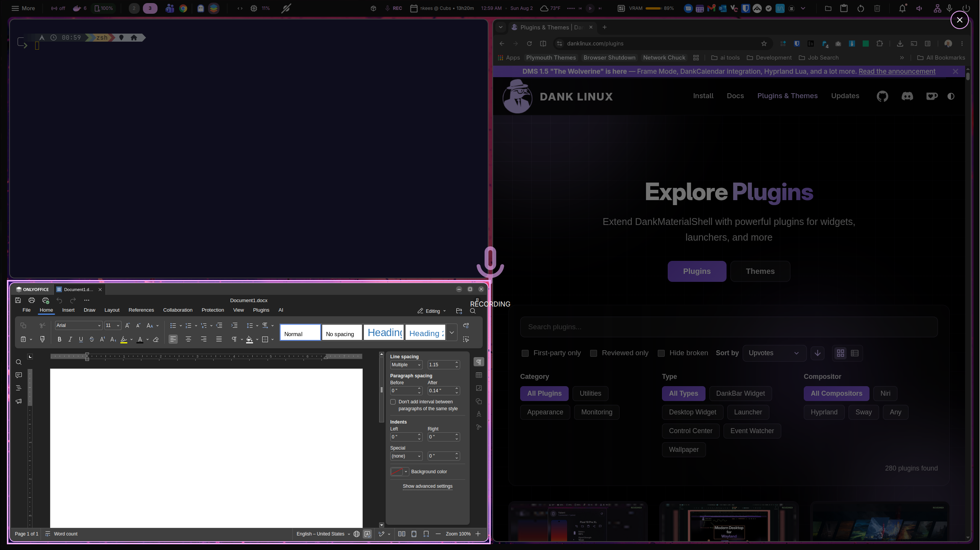Toggle paragraph settings panel in right sidebar
The width and height of the screenshot is (980, 550).
pyautogui.click(x=479, y=362)
